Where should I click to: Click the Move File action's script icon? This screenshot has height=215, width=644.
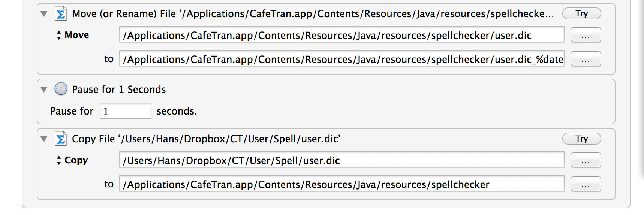(x=61, y=14)
